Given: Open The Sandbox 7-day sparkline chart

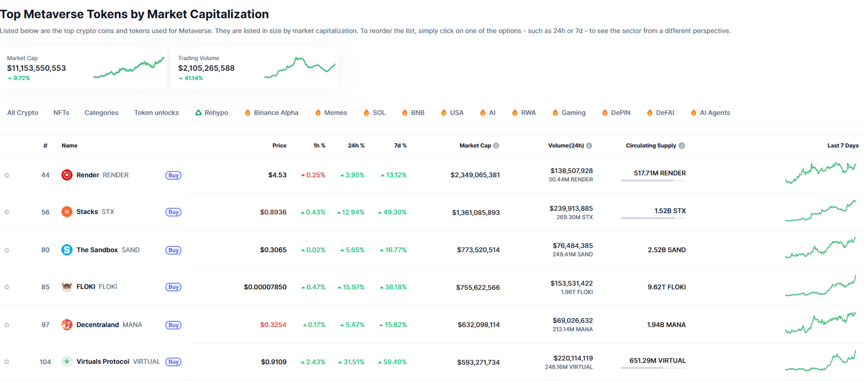Looking at the screenshot, I should [820, 249].
